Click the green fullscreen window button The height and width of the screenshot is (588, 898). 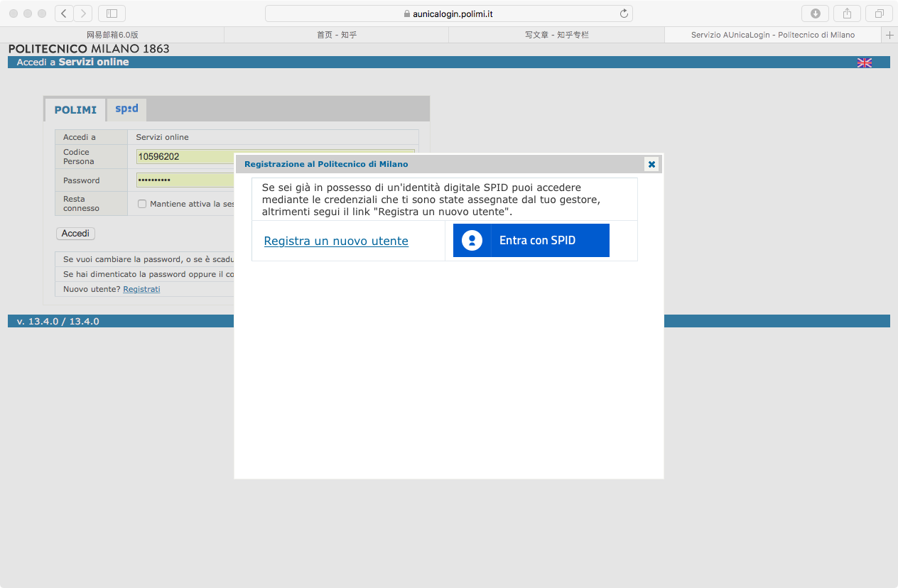tap(41, 13)
